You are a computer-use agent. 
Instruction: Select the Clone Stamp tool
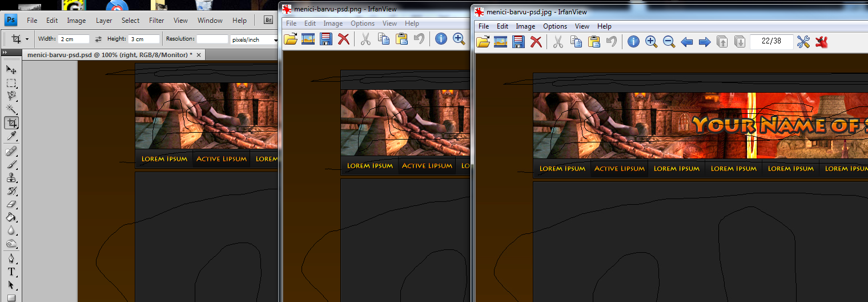pyautogui.click(x=11, y=178)
